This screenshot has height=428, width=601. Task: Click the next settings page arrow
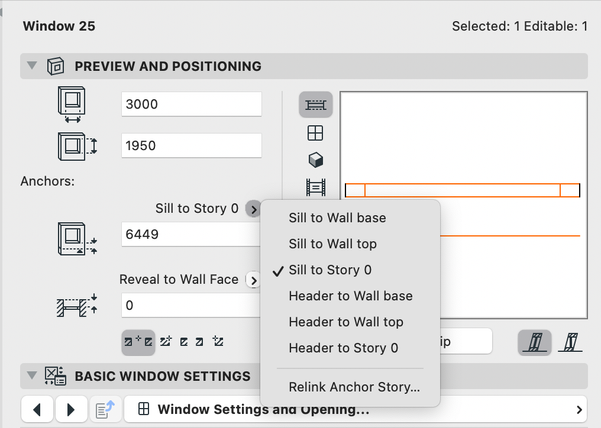coord(70,409)
